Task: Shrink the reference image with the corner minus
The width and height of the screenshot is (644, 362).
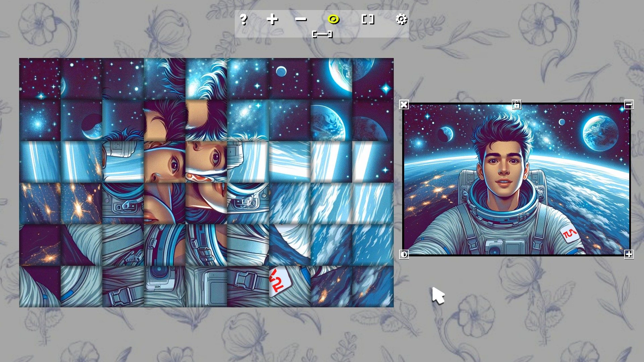Action: pyautogui.click(x=629, y=105)
